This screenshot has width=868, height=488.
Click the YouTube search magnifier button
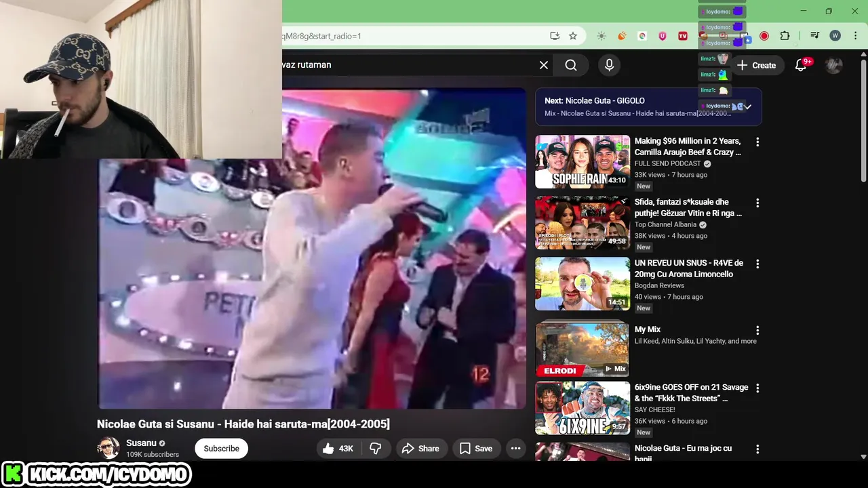(x=571, y=65)
